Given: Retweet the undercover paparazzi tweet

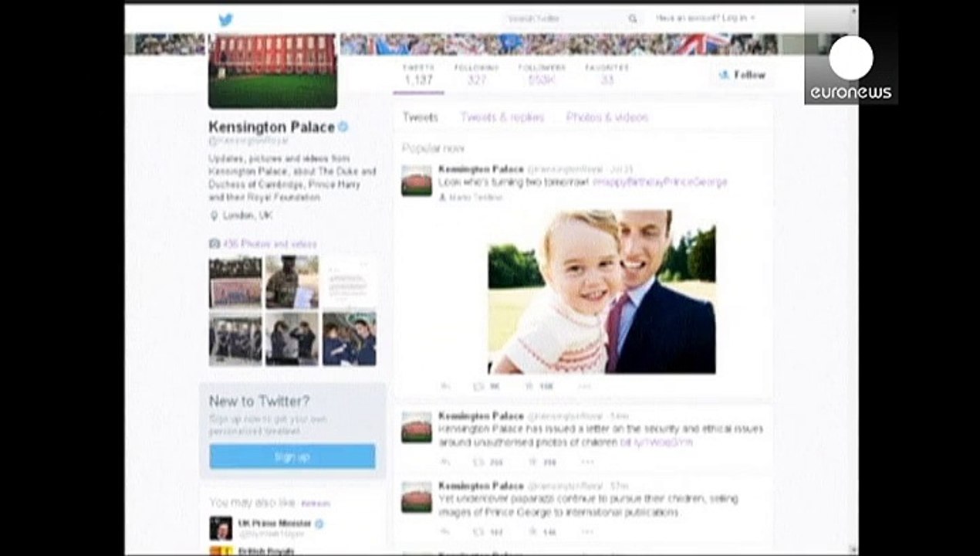Looking at the screenshot, I should tap(478, 531).
